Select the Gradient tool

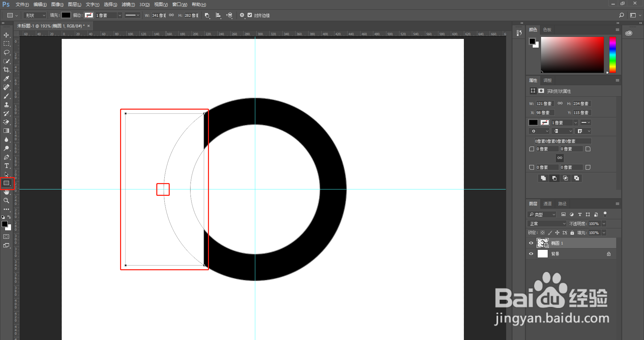click(x=6, y=131)
